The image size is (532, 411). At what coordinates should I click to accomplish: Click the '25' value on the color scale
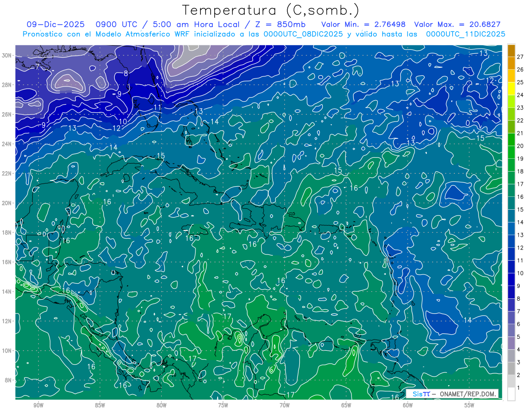pos(520,82)
